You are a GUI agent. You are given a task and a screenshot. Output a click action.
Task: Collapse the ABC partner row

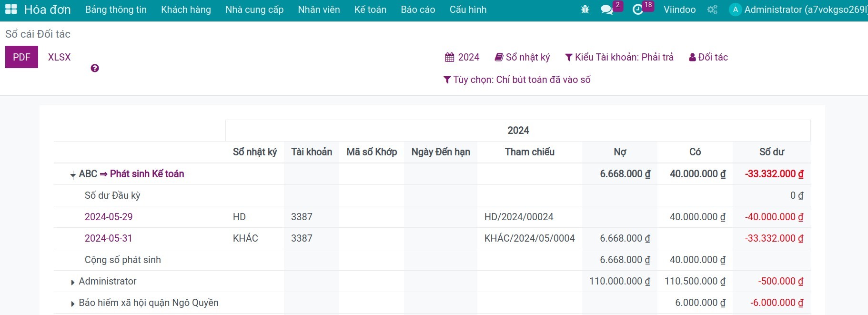tap(73, 174)
